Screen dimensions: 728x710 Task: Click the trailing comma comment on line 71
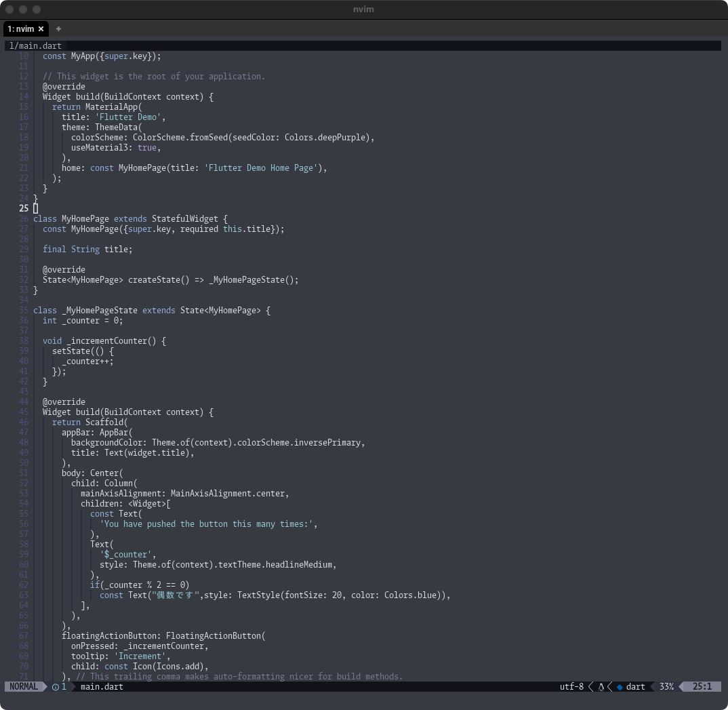tap(239, 677)
